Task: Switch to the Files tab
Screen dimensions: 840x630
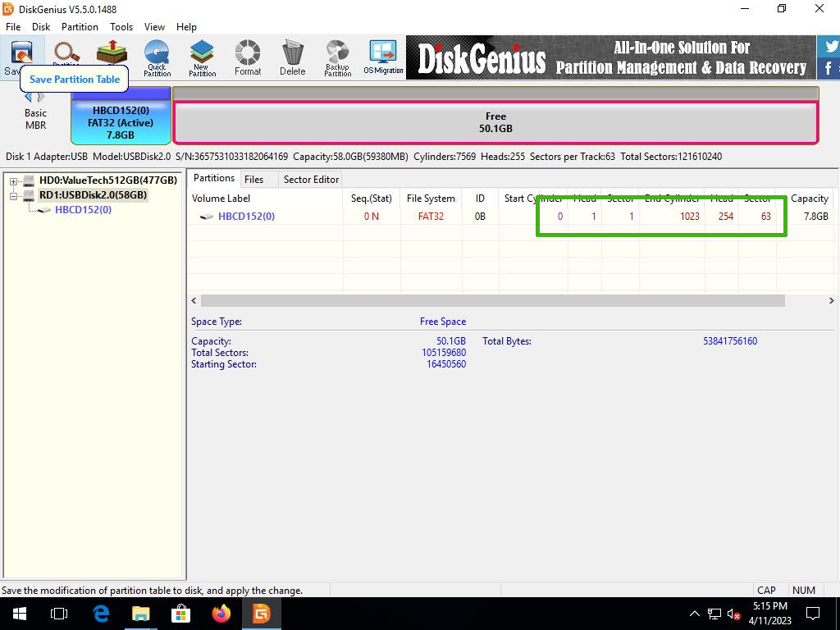Action: pyautogui.click(x=254, y=180)
